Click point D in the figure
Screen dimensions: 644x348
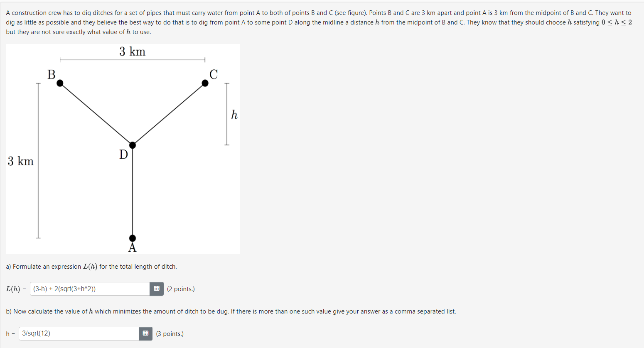click(x=133, y=145)
